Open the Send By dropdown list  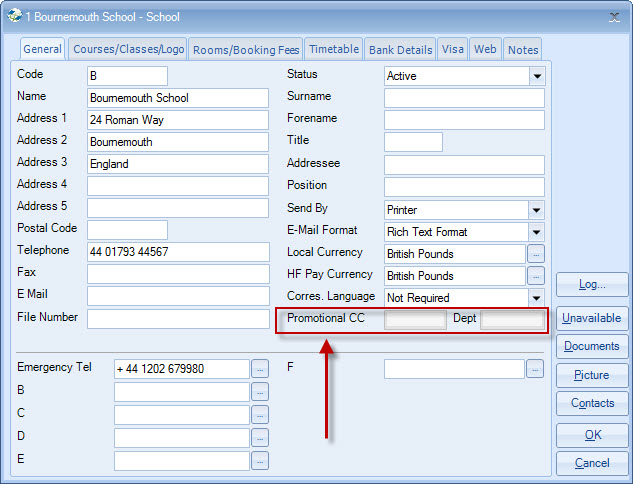(x=537, y=210)
